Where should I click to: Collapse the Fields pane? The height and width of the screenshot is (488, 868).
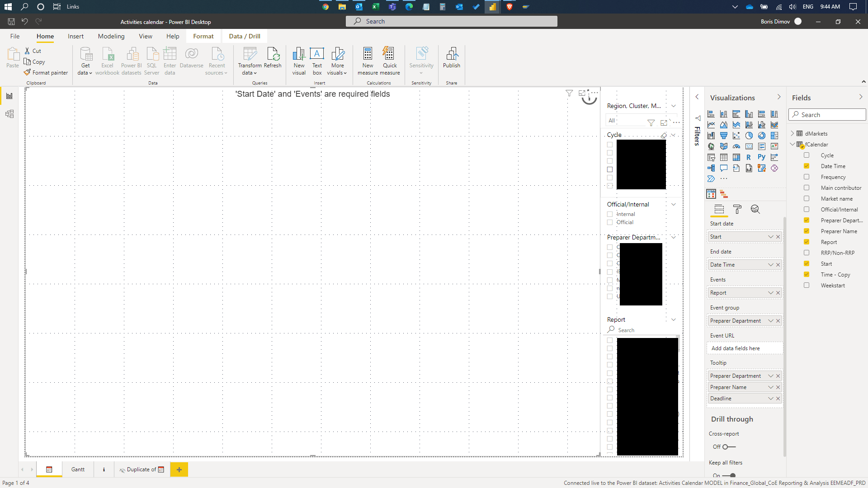pyautogui.click(x=861, y=97)
